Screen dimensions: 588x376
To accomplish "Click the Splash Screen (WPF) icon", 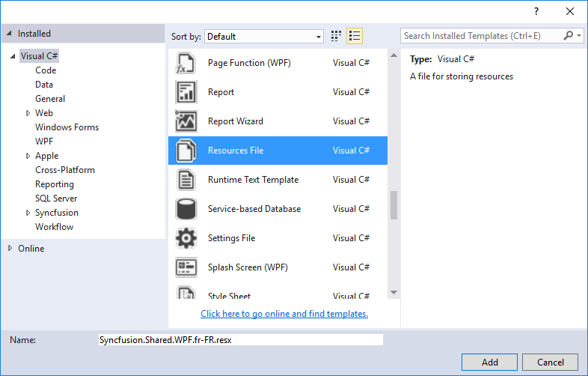I will click(186, 267).
